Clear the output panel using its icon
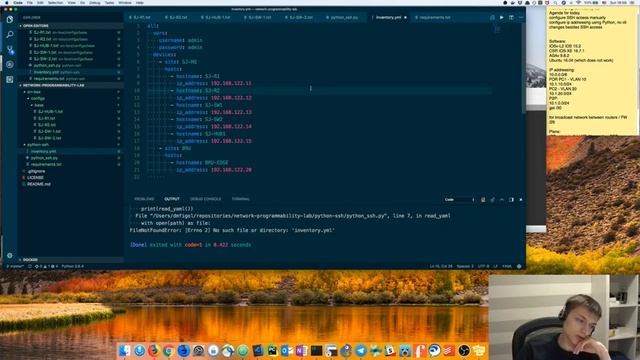Image resolution: width=640 pixels, height=360 pixels. 483,200
